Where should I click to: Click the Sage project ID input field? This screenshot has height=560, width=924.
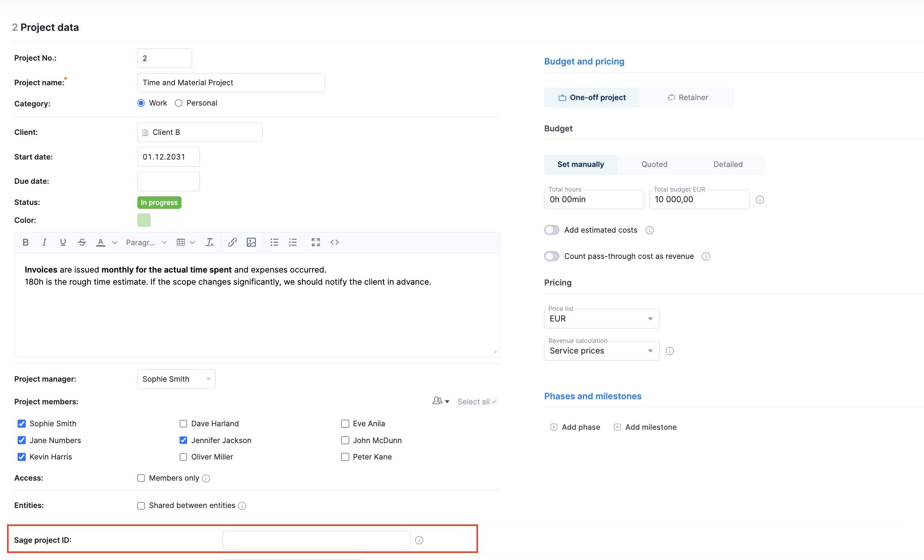point(316,540)
